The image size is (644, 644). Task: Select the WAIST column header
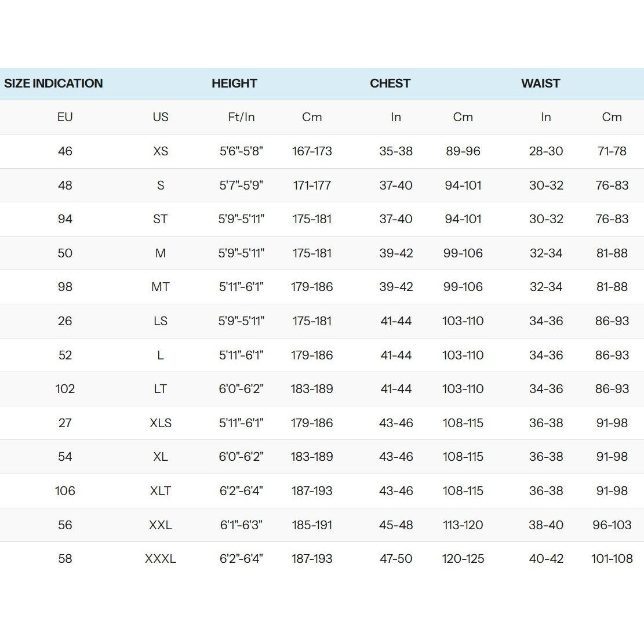coord(540,83)
